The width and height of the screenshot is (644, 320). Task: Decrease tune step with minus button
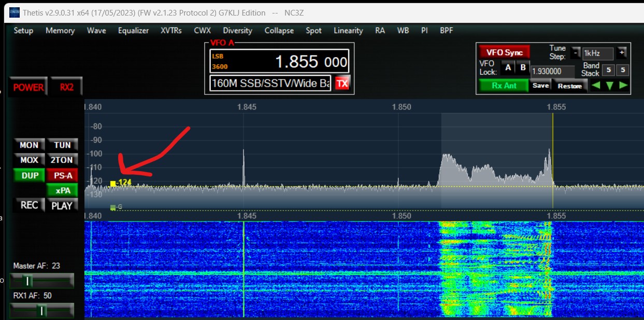pos(575,53)
